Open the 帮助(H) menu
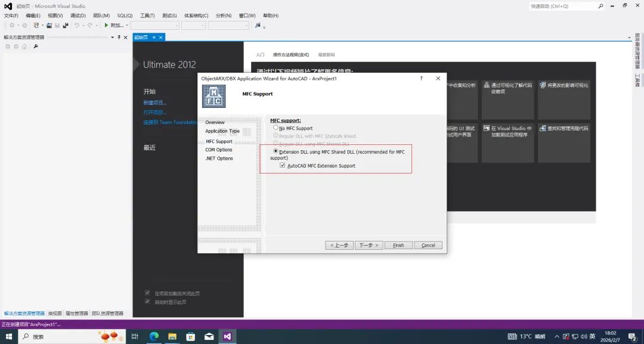The width and height of the screenshot is (644, 344). (x=270, y=16)
